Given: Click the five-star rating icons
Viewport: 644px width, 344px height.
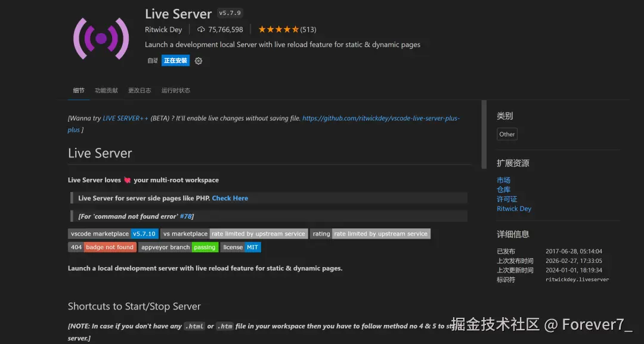Looking at the screenshot, I should 278,30.
